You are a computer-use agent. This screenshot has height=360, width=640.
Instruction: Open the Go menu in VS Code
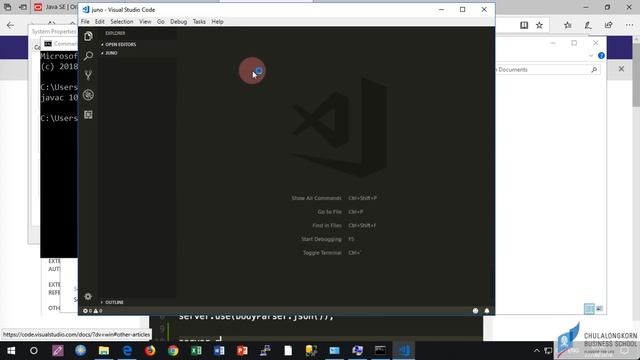[161, 22]
